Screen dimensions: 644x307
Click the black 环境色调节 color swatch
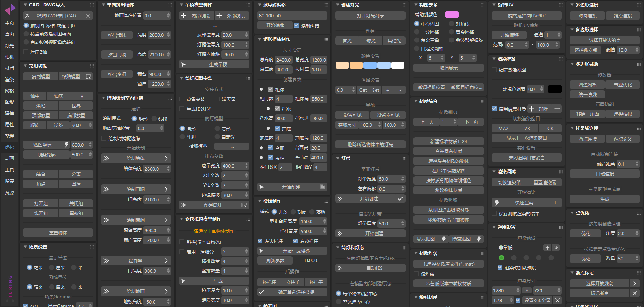555,89
